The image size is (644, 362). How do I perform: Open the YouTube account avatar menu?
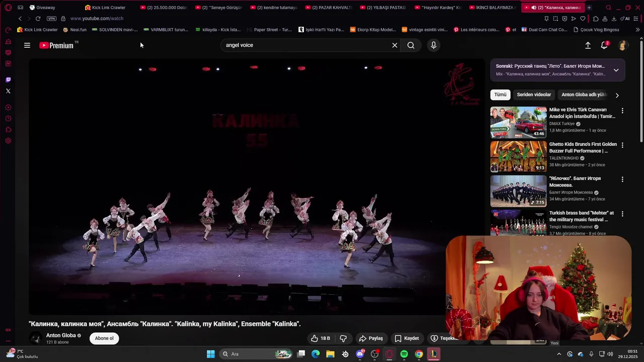pyautogui.click(x=623, y=45)
